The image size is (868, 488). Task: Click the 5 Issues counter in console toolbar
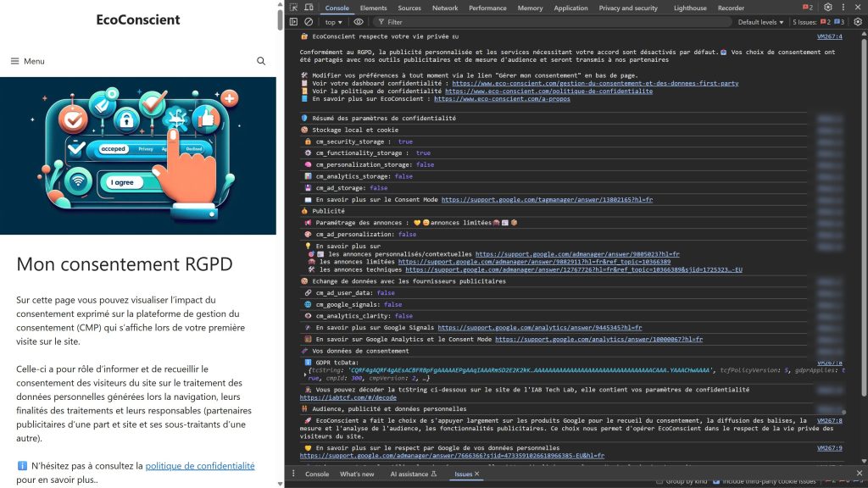819,22
